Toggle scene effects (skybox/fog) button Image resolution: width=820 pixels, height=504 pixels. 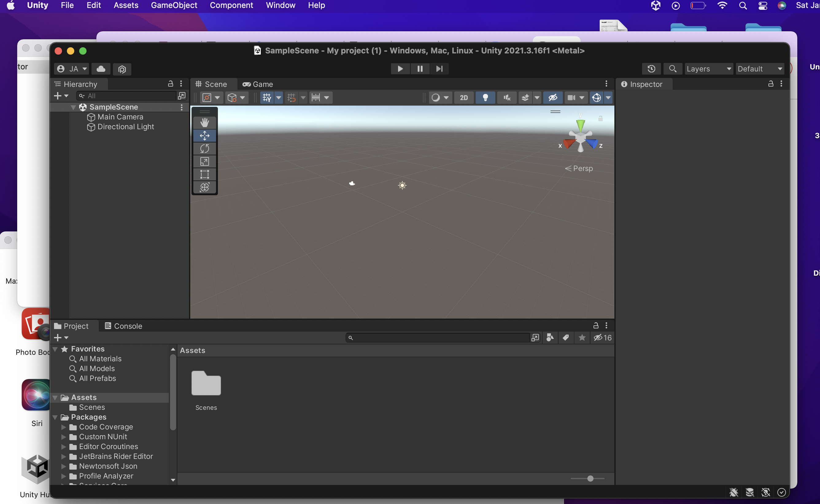pyautogui.click(x=525, y=98)
